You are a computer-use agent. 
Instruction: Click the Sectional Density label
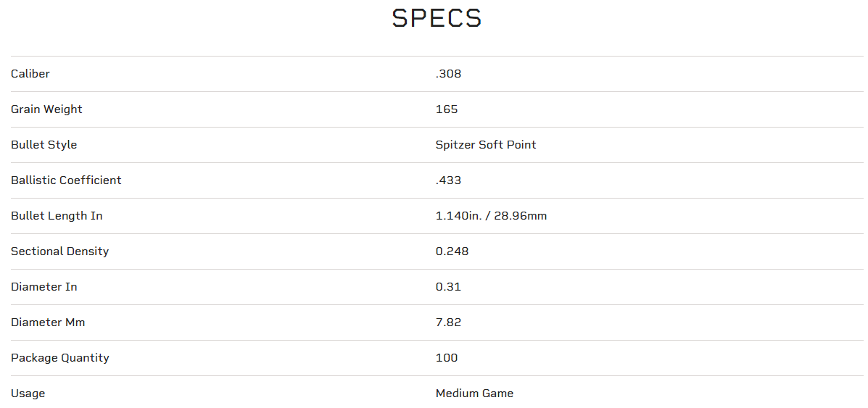pos(59,251)
